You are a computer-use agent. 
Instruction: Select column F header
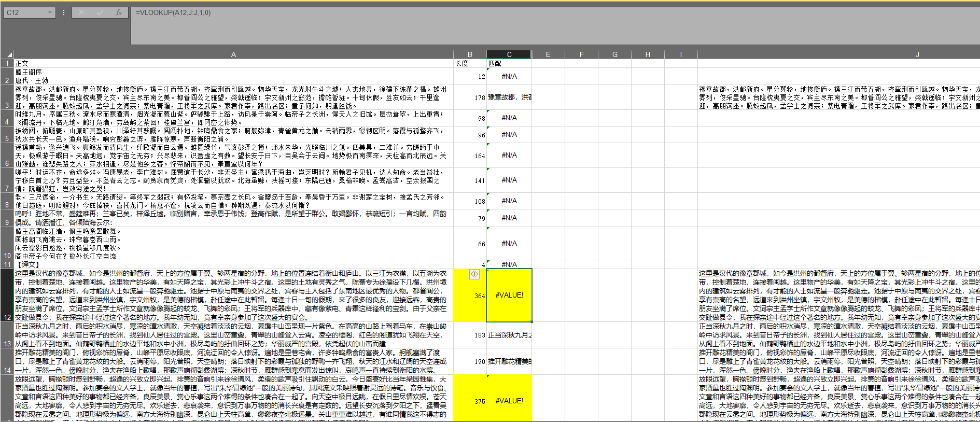click(x=581, y=54)
